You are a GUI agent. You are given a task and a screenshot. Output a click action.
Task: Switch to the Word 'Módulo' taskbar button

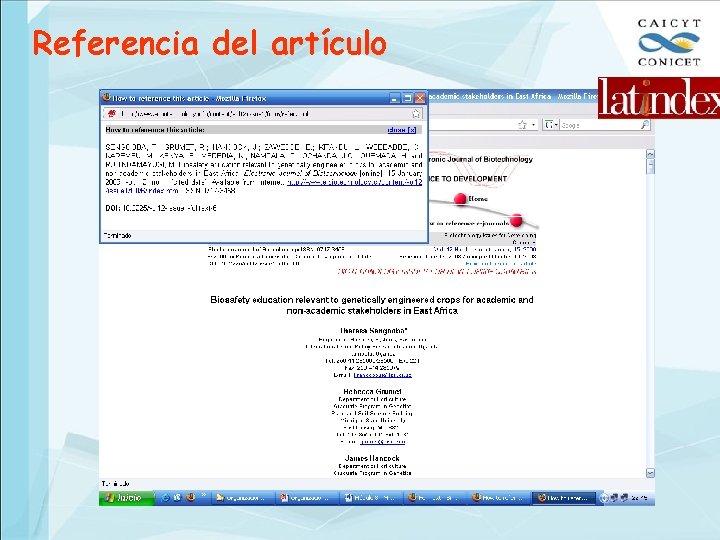pyautogui.click(x=371, y=498)
